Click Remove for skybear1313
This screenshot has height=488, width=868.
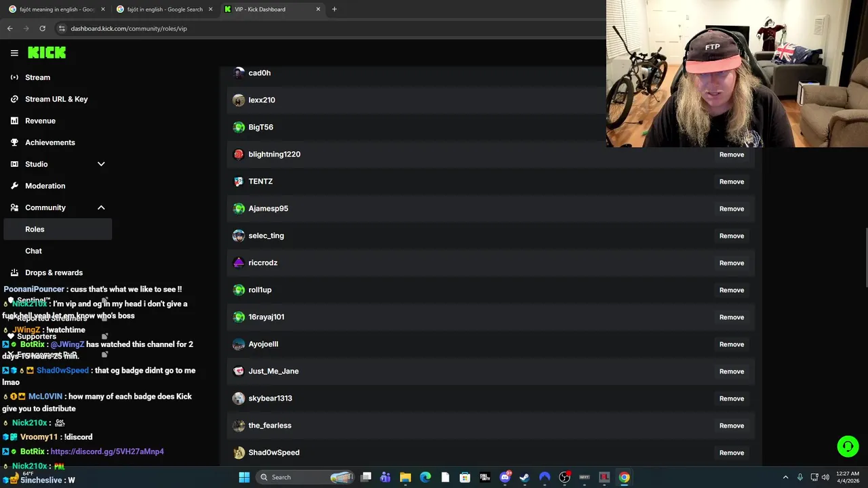[732, 399]
